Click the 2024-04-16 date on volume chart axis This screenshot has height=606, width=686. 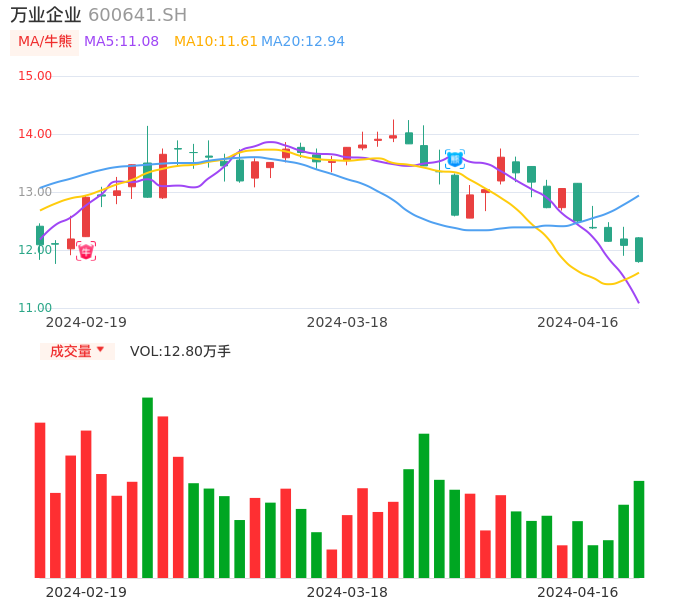[x=577, y=592]
